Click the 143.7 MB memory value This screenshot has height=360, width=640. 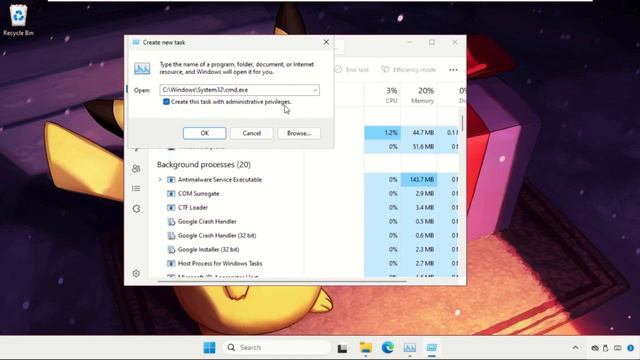[419, 180]
